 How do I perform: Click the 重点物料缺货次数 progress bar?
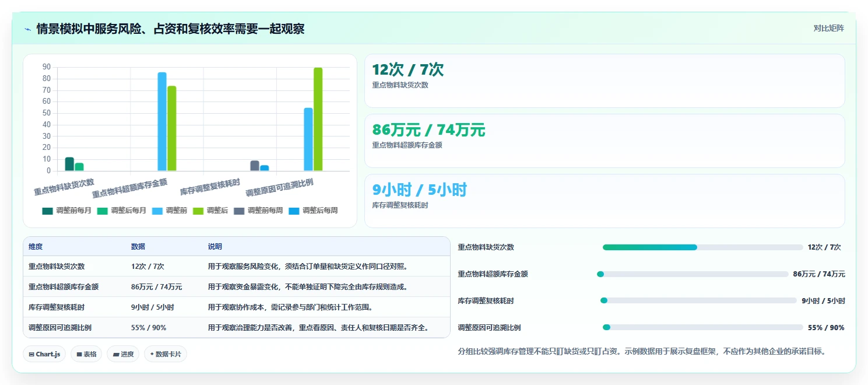point(702,247)
